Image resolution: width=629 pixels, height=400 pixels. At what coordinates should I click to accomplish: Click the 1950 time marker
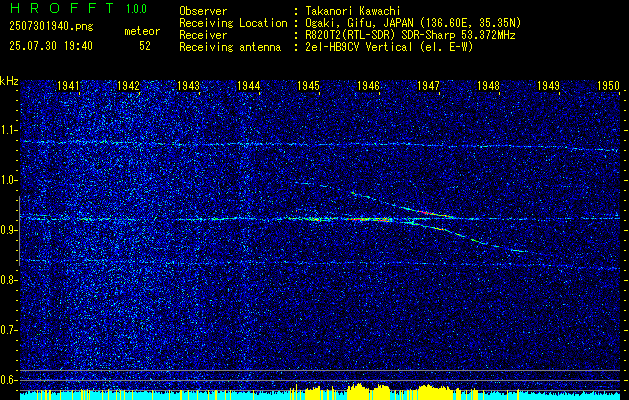609,85
